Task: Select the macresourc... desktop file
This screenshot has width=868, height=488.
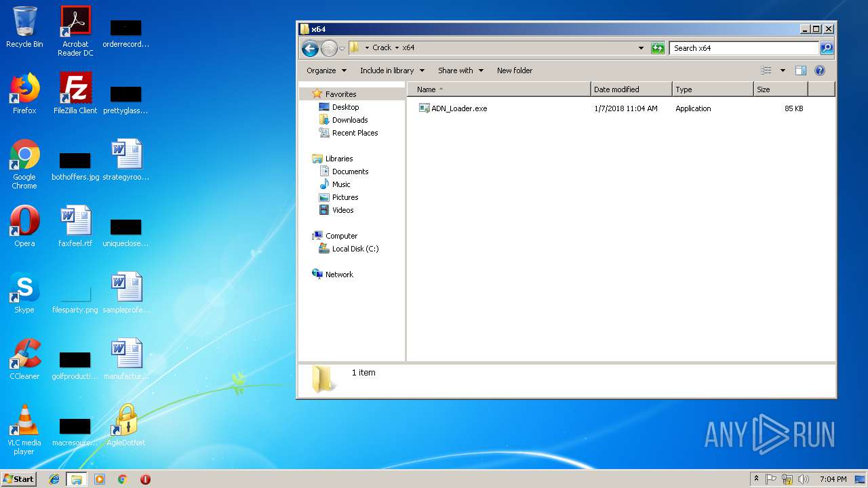Action: pyautogui.click(x=75, y=431)
